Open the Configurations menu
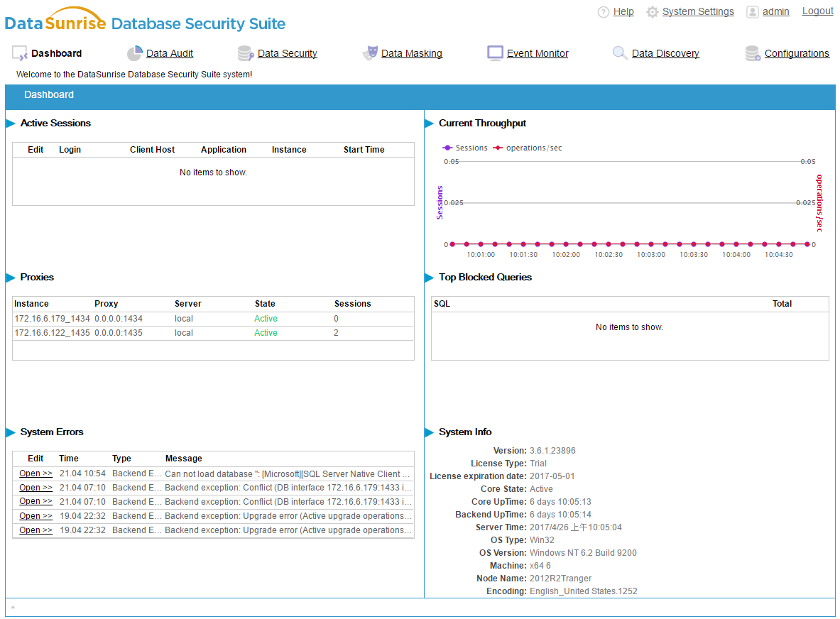 click(797, 53)
